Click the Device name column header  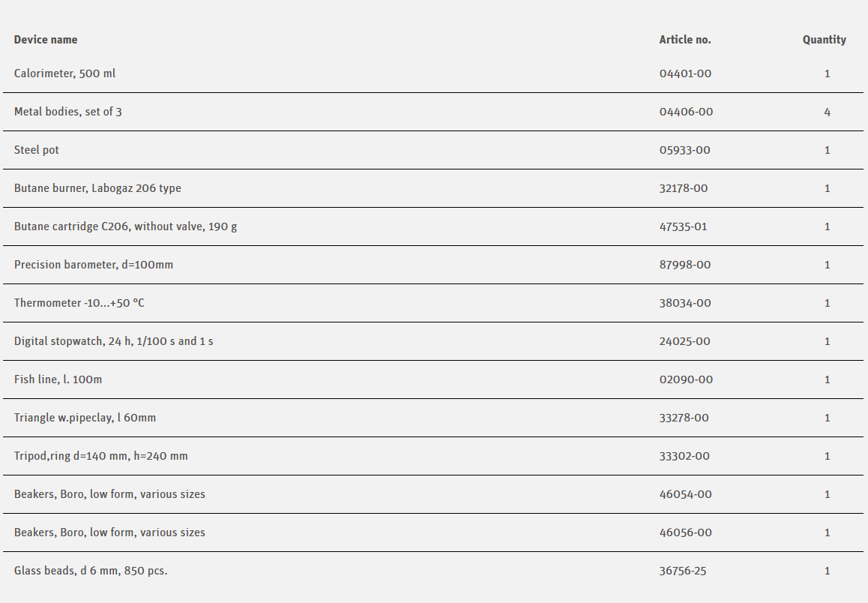[46, 40]
